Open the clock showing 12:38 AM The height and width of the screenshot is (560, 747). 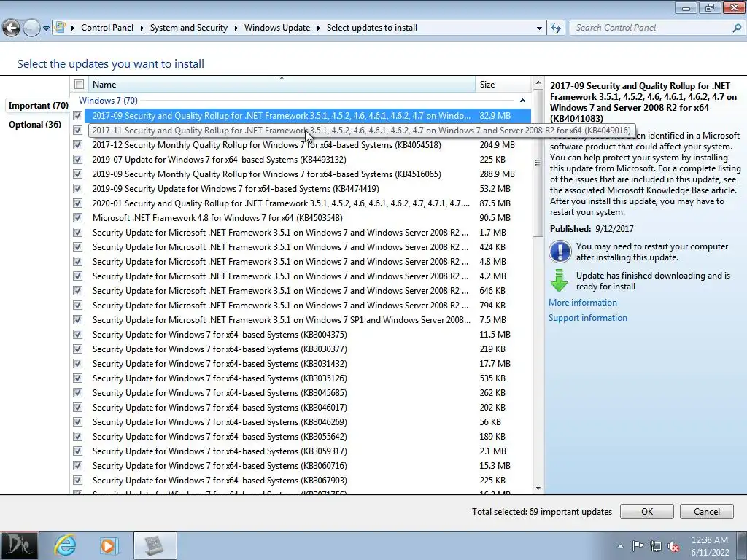[710, 545]
